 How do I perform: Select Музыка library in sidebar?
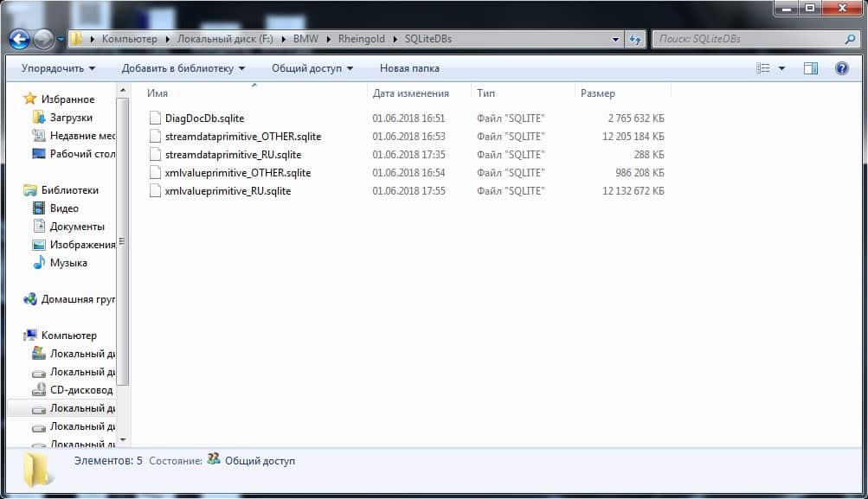point(68,263)
